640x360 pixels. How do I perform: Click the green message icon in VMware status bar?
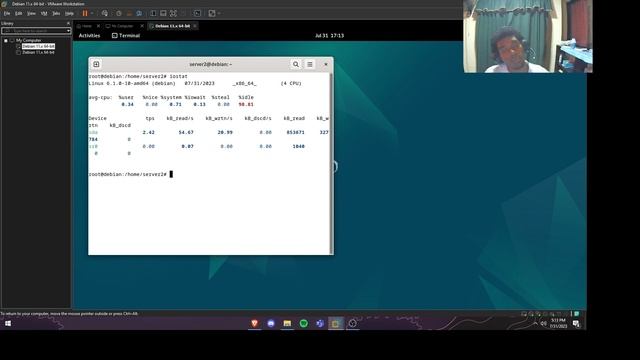tap(577, 314)
